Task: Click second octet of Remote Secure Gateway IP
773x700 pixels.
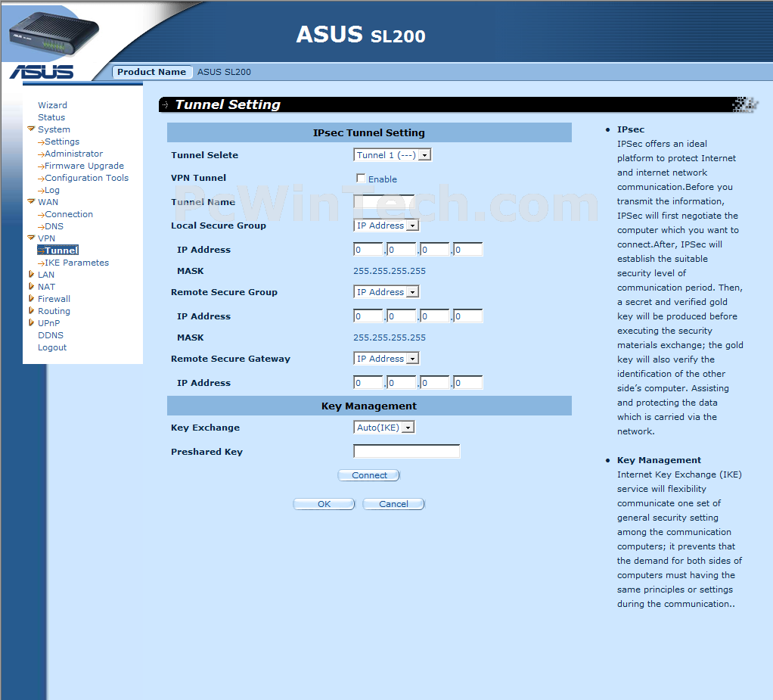Action: click(402, 382)
